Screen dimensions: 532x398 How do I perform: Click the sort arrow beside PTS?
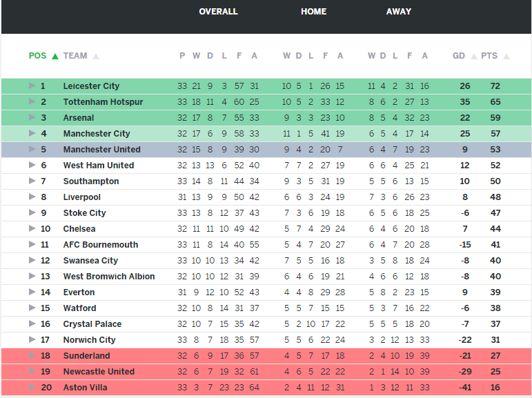506,57
